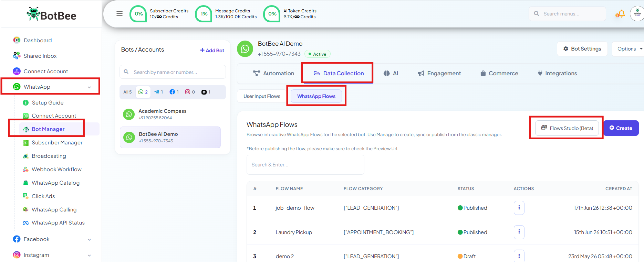The height and width of the screenshot is (262, 644).
Task: Click the STATUS column header
Action: tap(466, 189)
